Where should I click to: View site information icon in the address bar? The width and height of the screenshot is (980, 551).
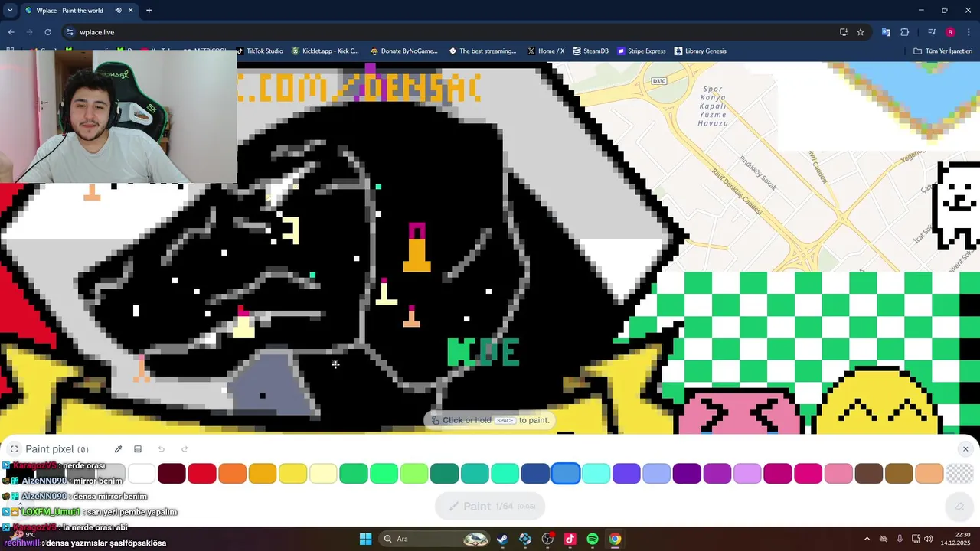[x=70, y=32]
